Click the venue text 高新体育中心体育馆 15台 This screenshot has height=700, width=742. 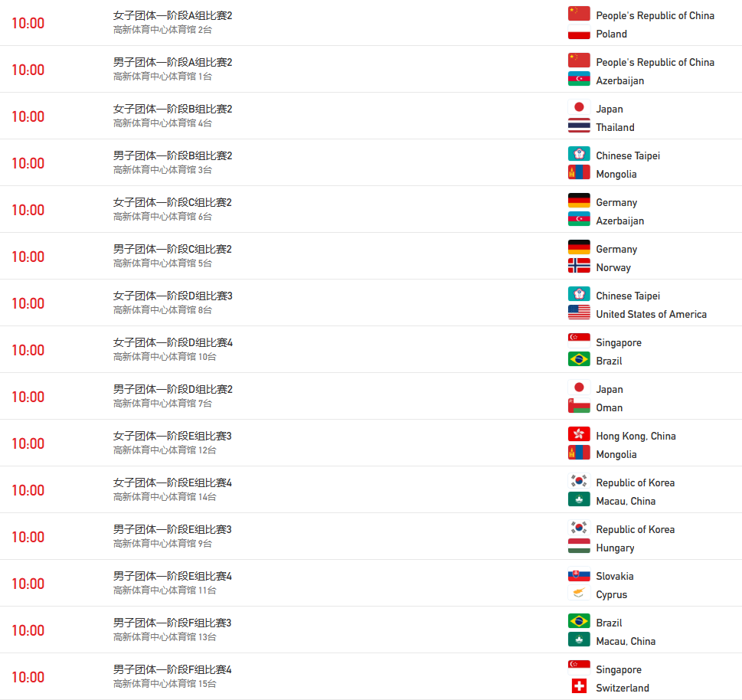click(x=165, y=684)
